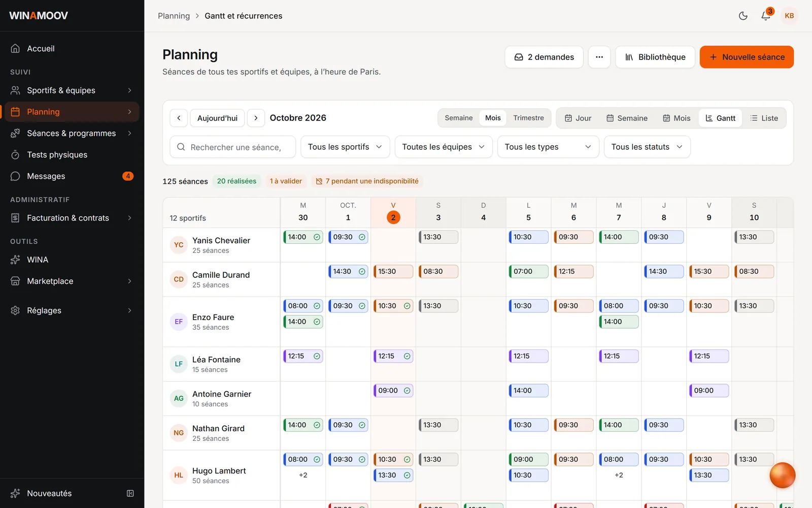
Task: Click Planning breadcrumb link
Action: [x=174, y=16]
